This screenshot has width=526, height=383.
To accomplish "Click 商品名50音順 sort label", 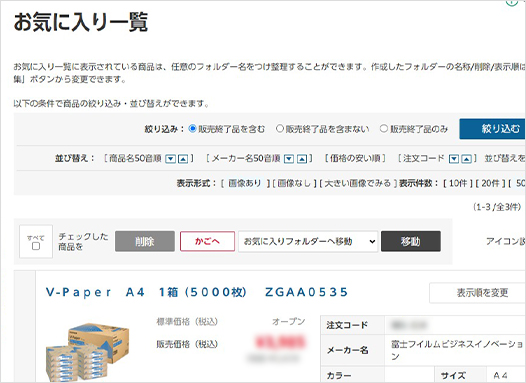I will [136, 158].
